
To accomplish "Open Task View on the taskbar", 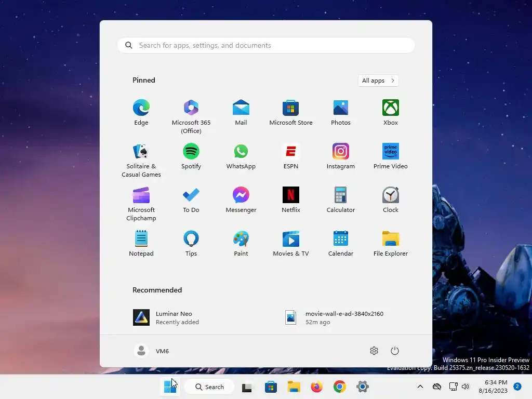I will (247, 387).
